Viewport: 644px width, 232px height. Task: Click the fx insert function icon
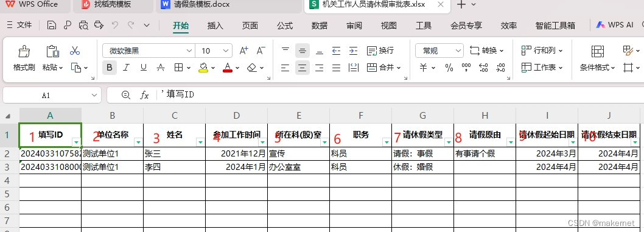pos(144,95)
